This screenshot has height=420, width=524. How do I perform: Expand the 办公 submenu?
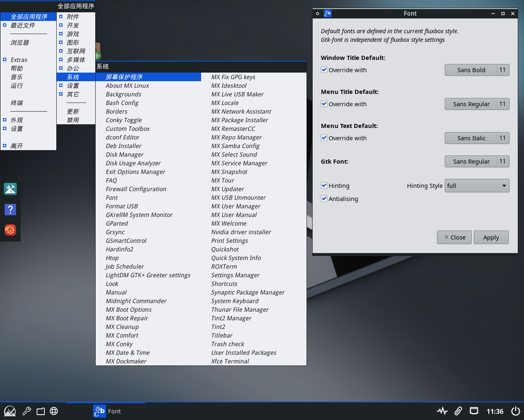point(76,68)
